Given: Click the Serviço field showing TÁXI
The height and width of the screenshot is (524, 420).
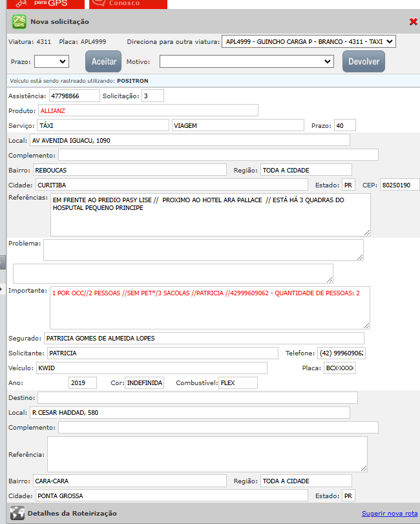Looking at the screenshot, I should [103, 125].
